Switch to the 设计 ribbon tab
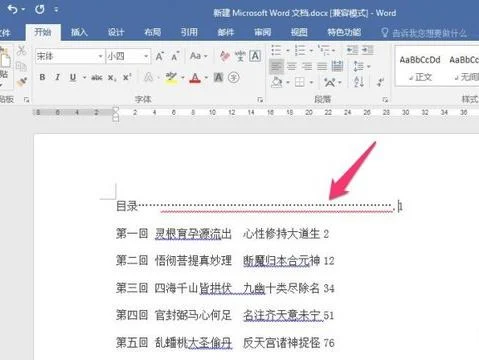Screen dimensions: 479x360 [116, 32]
